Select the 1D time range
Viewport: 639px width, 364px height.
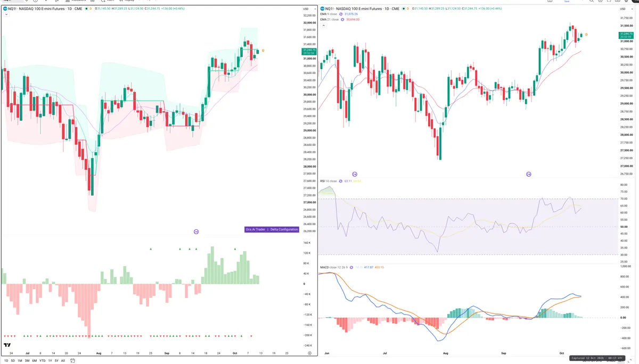pos(6,360)
